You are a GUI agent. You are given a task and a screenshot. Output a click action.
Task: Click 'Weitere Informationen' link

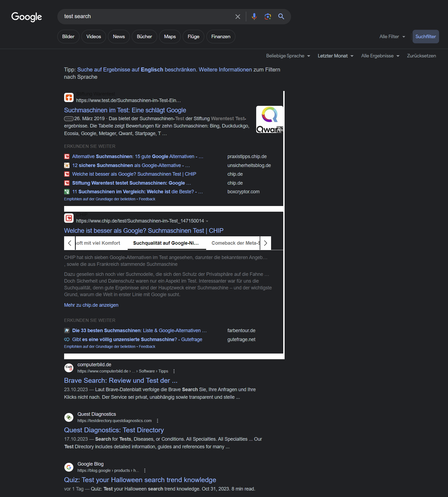225,70
